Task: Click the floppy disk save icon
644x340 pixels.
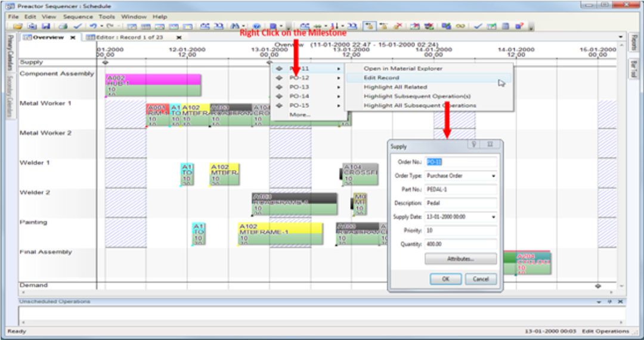Action: pos(46,26)
